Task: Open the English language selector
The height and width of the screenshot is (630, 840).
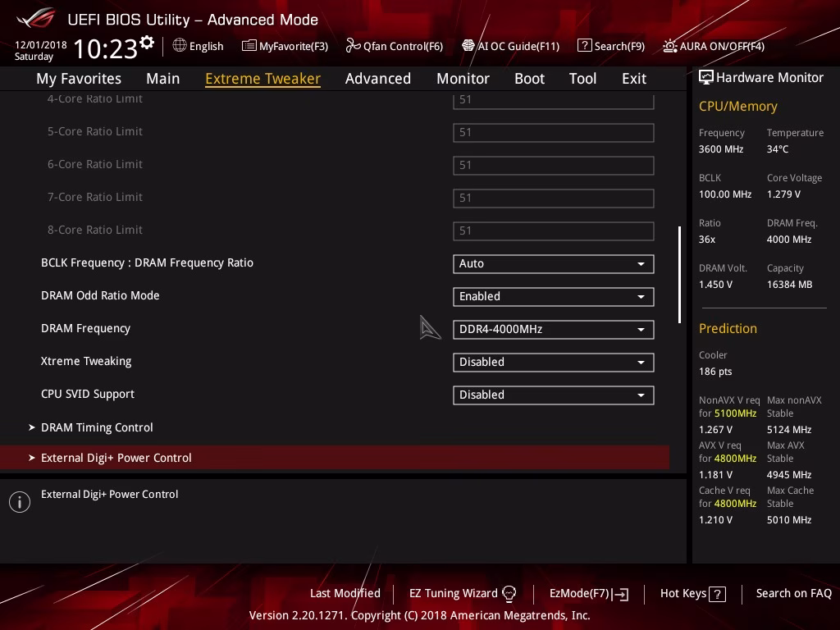Action: point(199,46)
